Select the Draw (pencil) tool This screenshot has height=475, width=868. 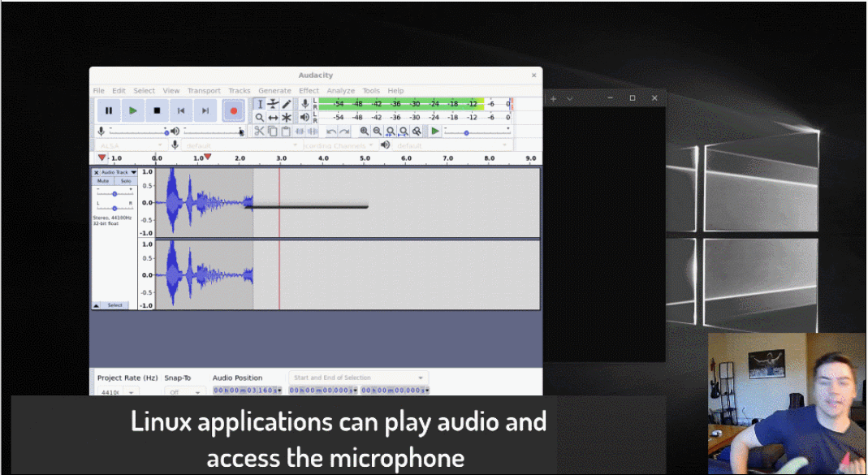coord(287,104)
